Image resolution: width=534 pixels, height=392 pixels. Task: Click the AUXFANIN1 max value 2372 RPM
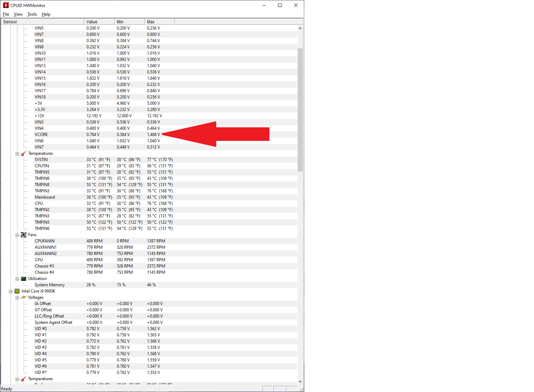point(156,247)
